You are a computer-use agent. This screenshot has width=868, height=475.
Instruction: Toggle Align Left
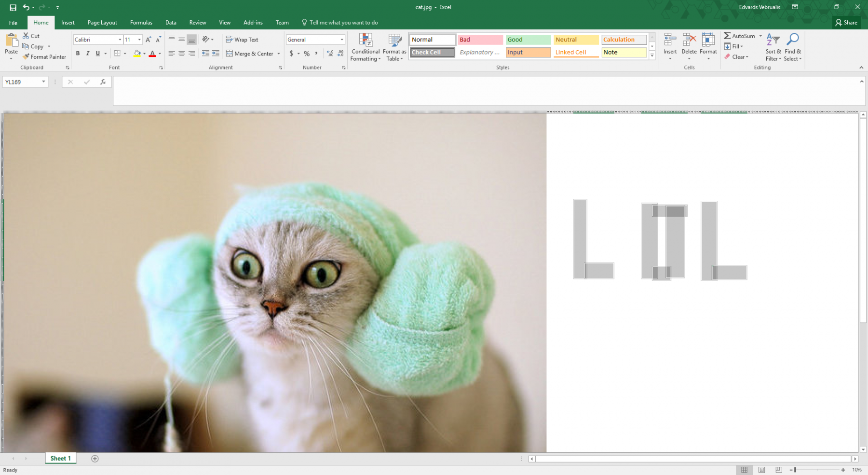(x=172, y=54)
